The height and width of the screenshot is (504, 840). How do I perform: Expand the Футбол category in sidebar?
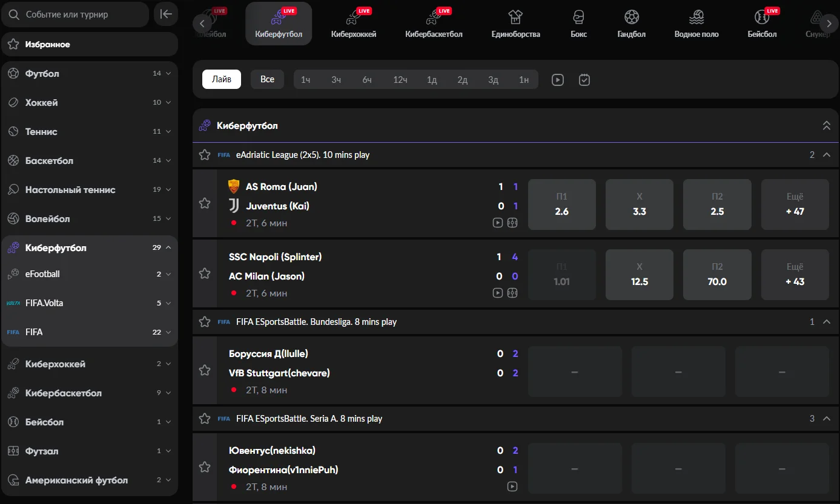168,74
